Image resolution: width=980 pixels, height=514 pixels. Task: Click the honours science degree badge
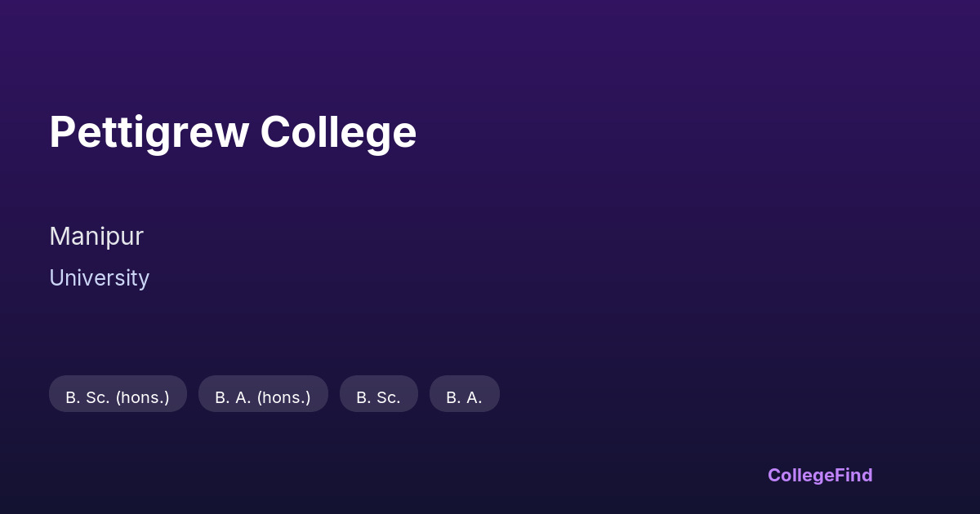pyautogui.click(x=118, y=397)
